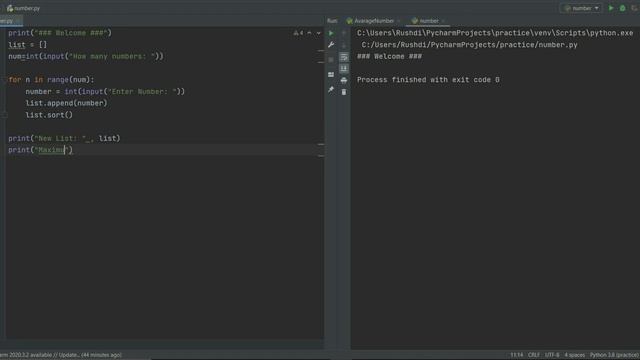Open run configuration settings via the wrench icon
Viewport: 640px width, 360px height.
tap(331, 45)
